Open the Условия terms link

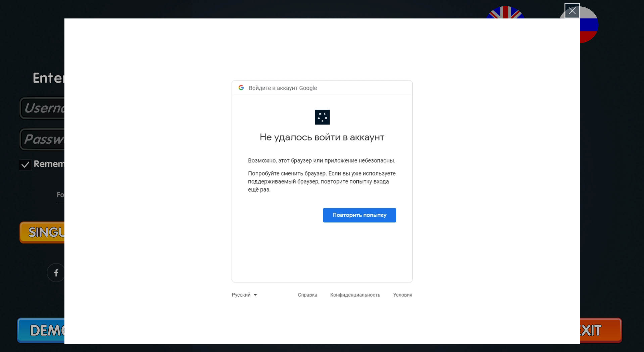pos(403,295)
